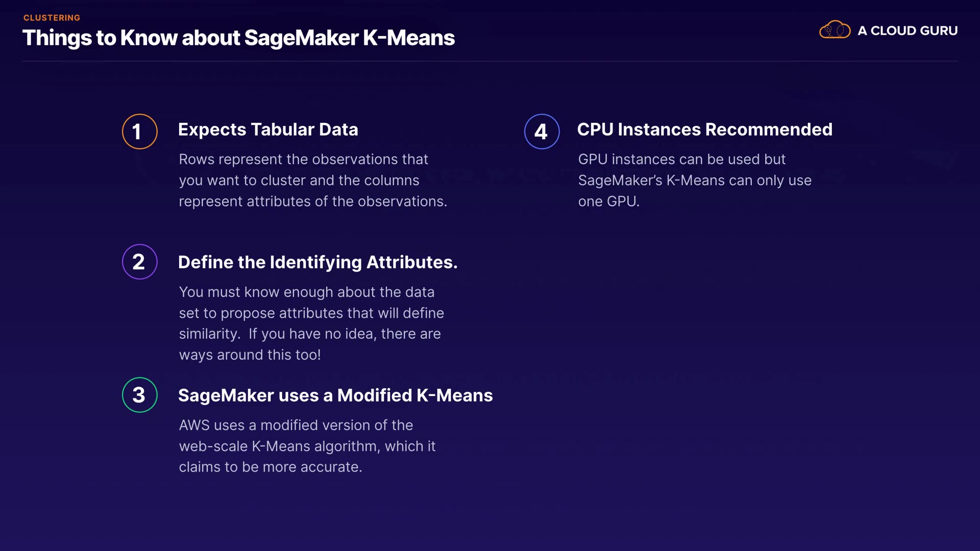Click the "ways around this too!" line
This screenshot has height=551, width=980.
coord(250,355)
